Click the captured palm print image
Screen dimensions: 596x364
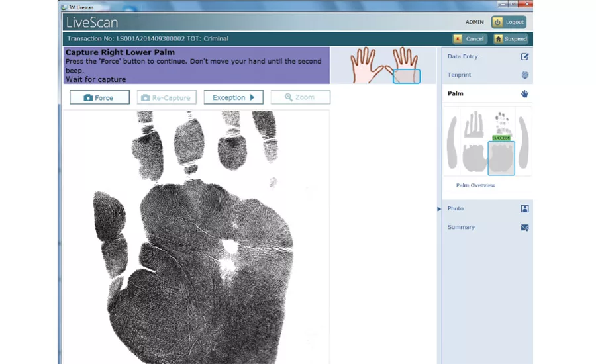tap(196, 237)
